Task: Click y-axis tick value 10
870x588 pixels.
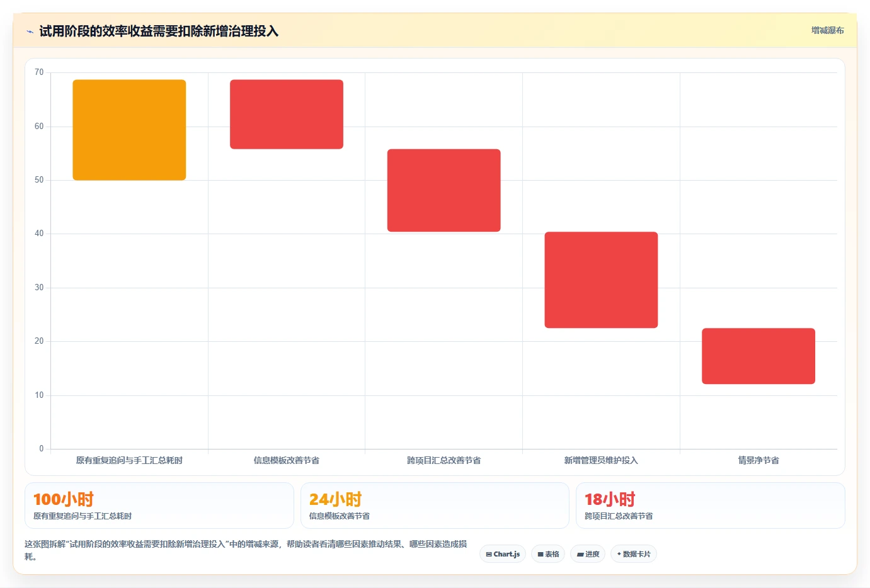Action: click(39, 395)
